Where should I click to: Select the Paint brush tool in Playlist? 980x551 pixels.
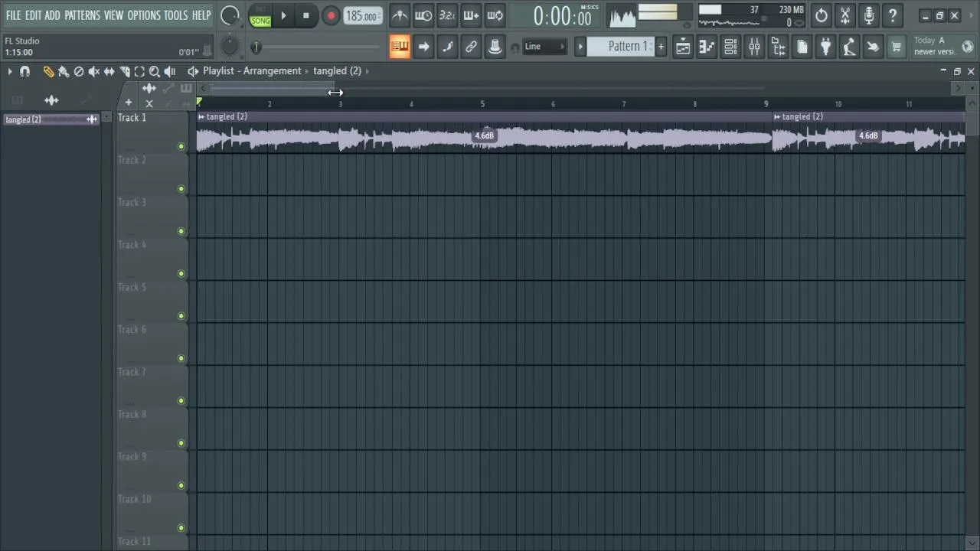pos(64,71)
